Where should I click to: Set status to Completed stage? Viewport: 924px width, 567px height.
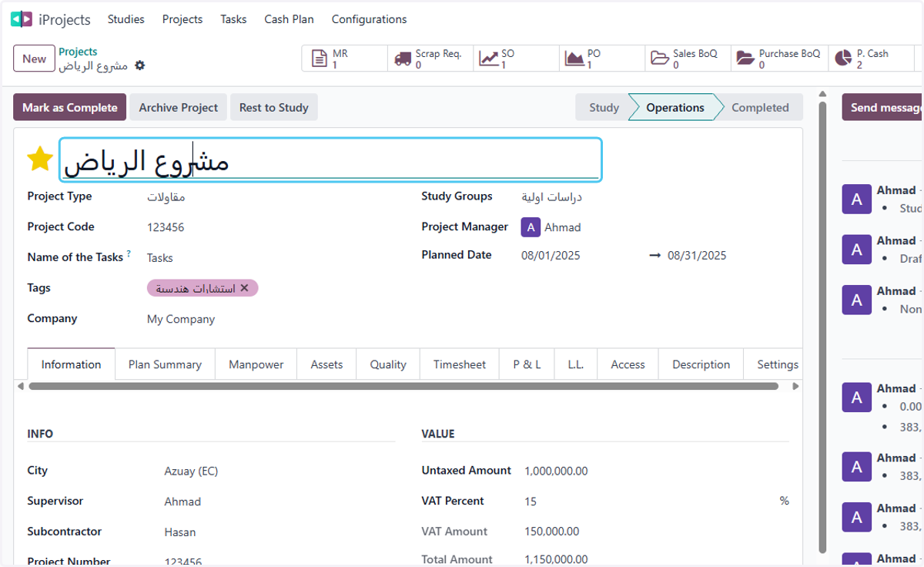(760, 108)
